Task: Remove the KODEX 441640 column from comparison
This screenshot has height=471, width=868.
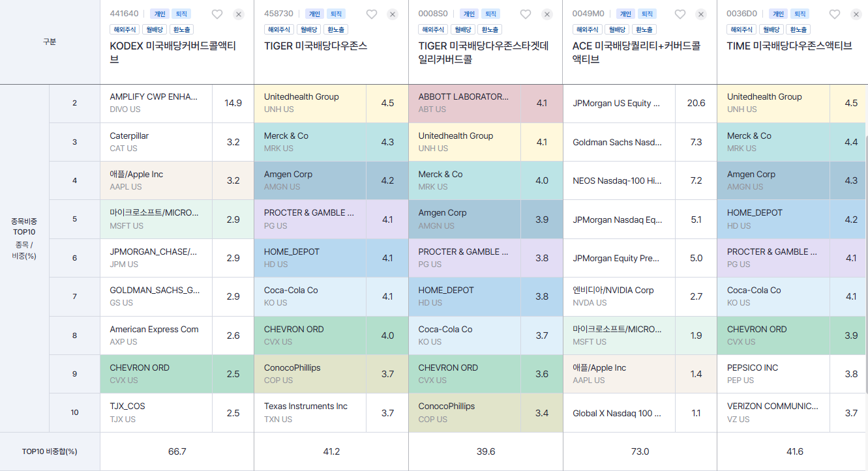Action: coord(238,14)
